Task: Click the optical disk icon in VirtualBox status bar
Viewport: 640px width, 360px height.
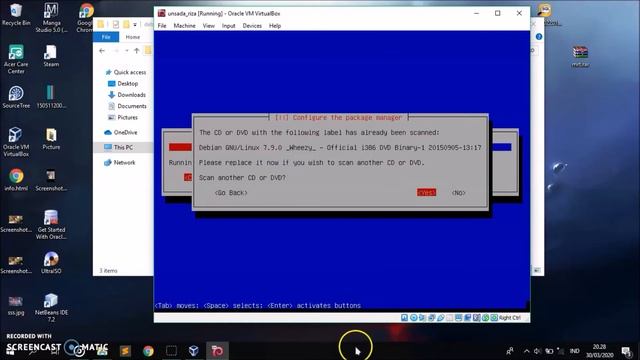Action: pos(413,318)
